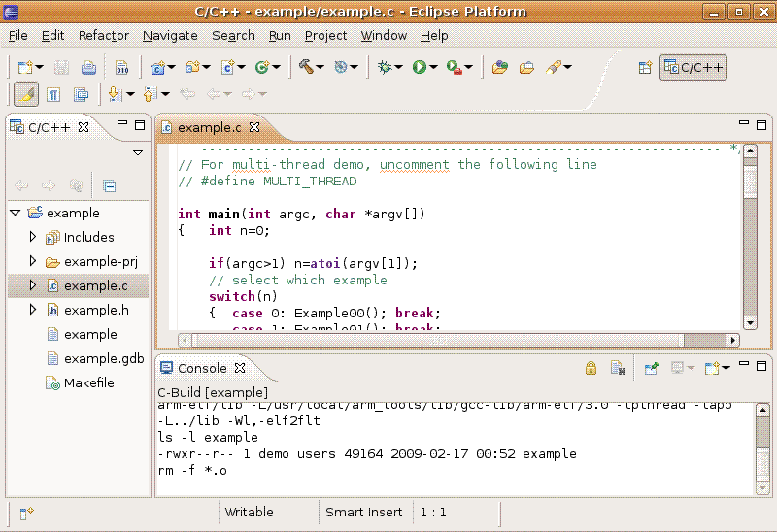777x532 pixels.
Task: Expand the Includes tree node
Action: pyautogui.click(x=33, y=237)
